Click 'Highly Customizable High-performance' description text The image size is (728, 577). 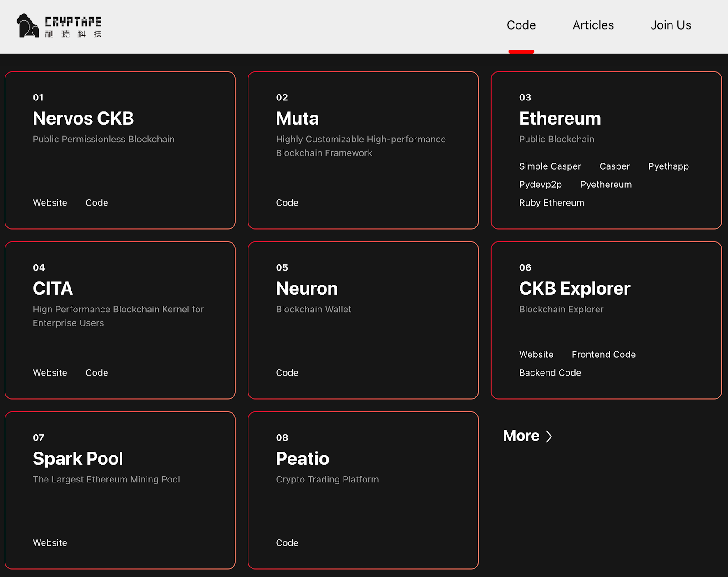pyautogui.click(x=361, y=140)
